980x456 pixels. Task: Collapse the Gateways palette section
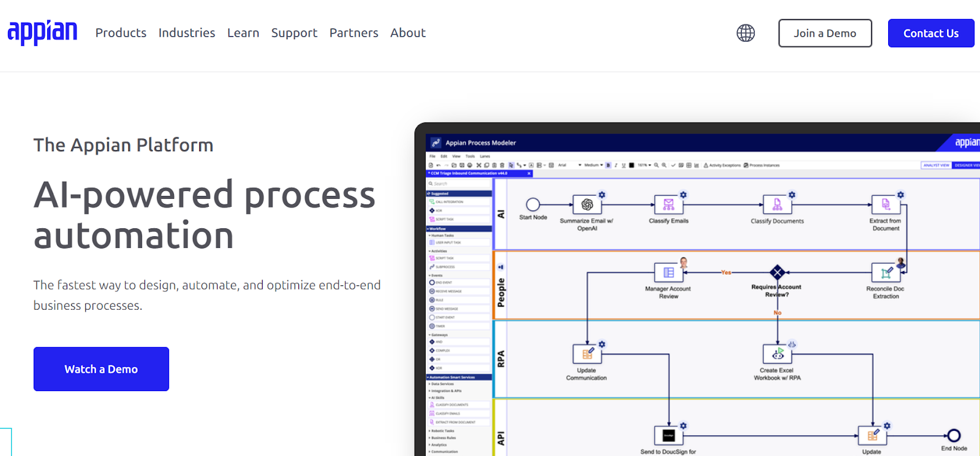(x=439, y=335)
